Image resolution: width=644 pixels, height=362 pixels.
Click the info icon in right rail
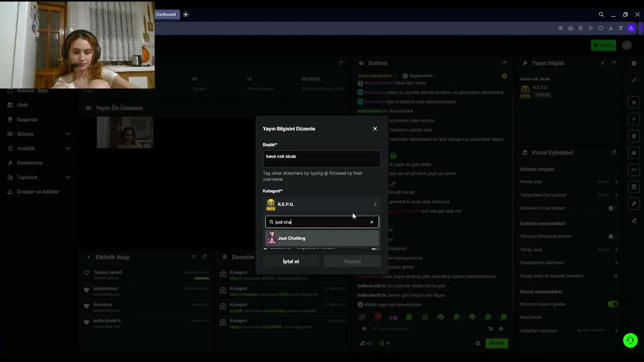[634, 63]
